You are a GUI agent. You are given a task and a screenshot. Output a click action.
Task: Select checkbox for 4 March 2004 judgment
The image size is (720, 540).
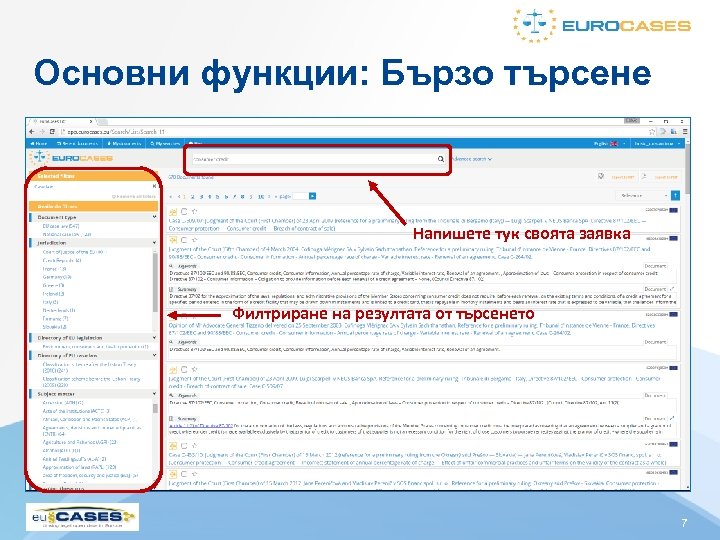click(x=184, y=240)
